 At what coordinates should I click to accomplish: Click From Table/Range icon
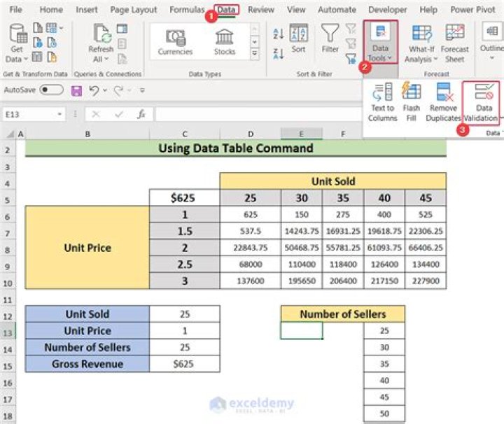[51, 28]
